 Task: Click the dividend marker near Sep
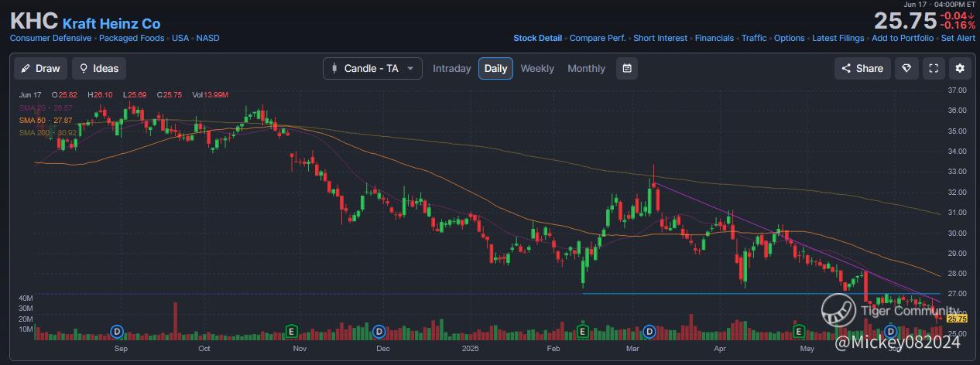tap(118, 332)
